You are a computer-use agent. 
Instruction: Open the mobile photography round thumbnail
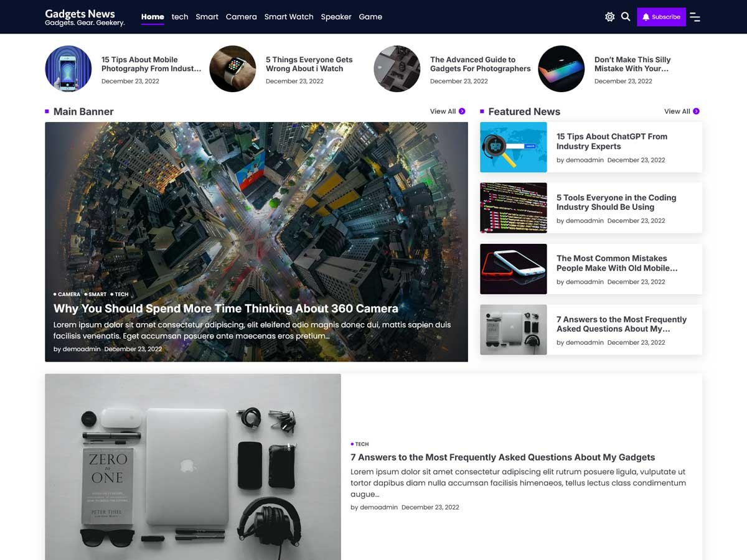click(68, 68)
